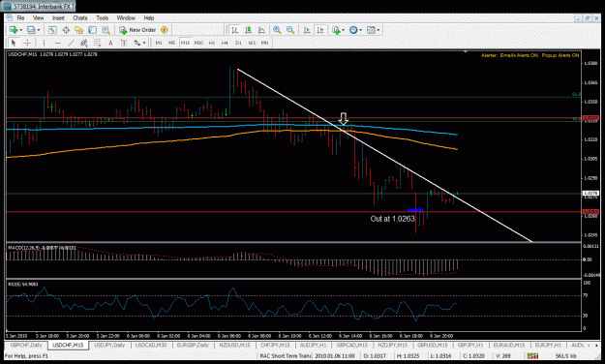Open the Tools menu
605x364 pixels.
coord(103,17)
